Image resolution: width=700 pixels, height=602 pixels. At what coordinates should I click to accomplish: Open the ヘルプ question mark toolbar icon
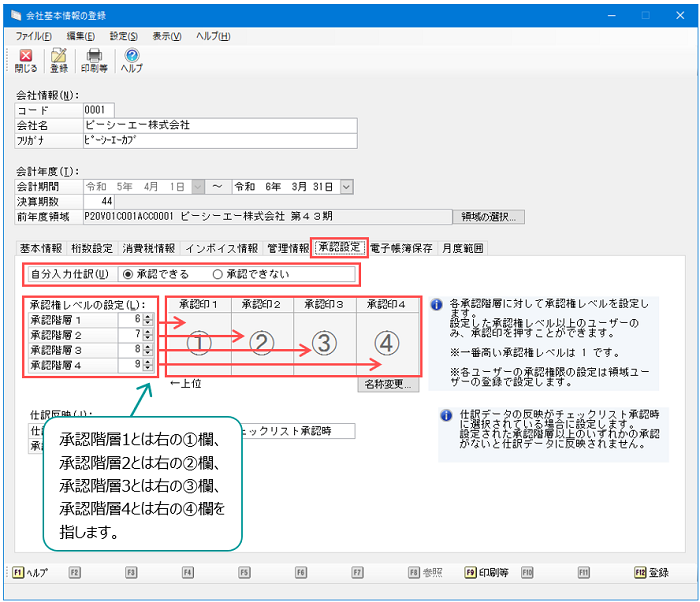pos(131,60)
